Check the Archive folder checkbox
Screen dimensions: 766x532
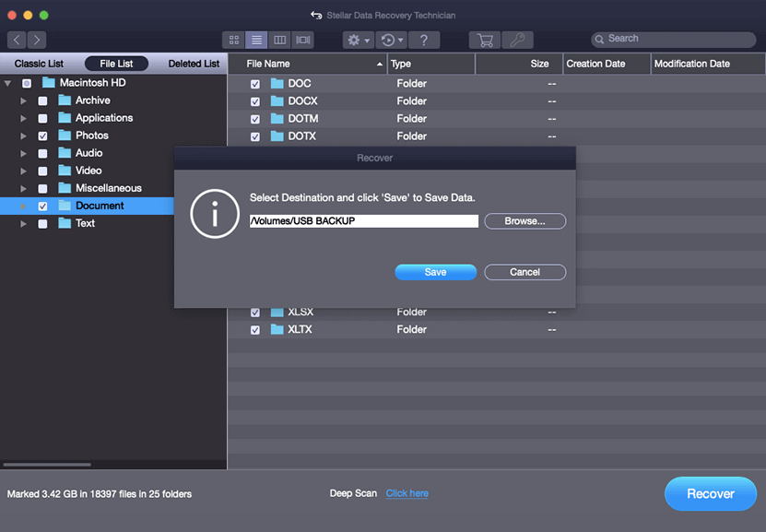(42, 101)
